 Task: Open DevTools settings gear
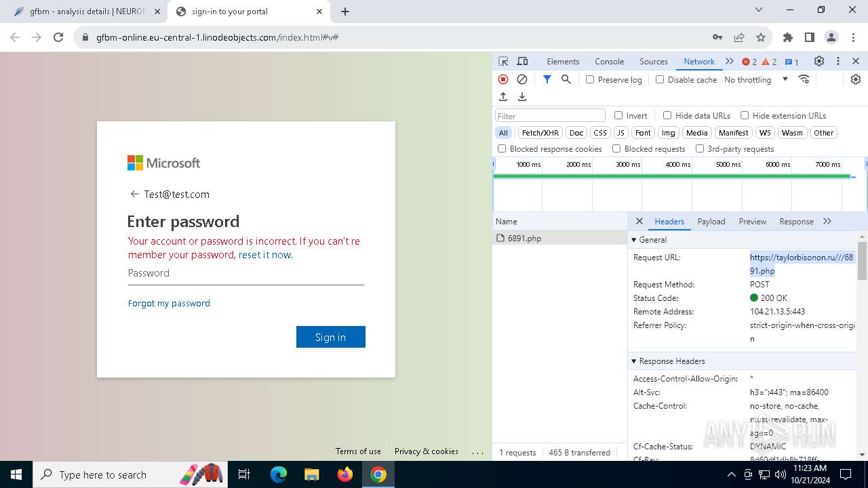tap(819, 61)
